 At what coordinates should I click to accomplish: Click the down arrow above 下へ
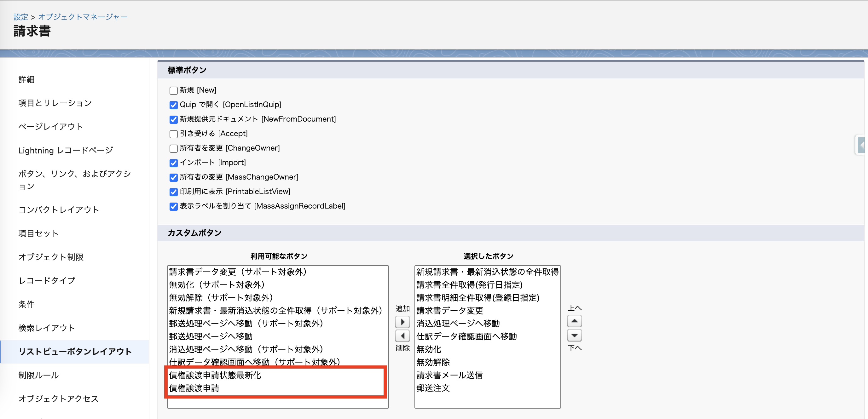pyautogui.click(x=575, y=336)
